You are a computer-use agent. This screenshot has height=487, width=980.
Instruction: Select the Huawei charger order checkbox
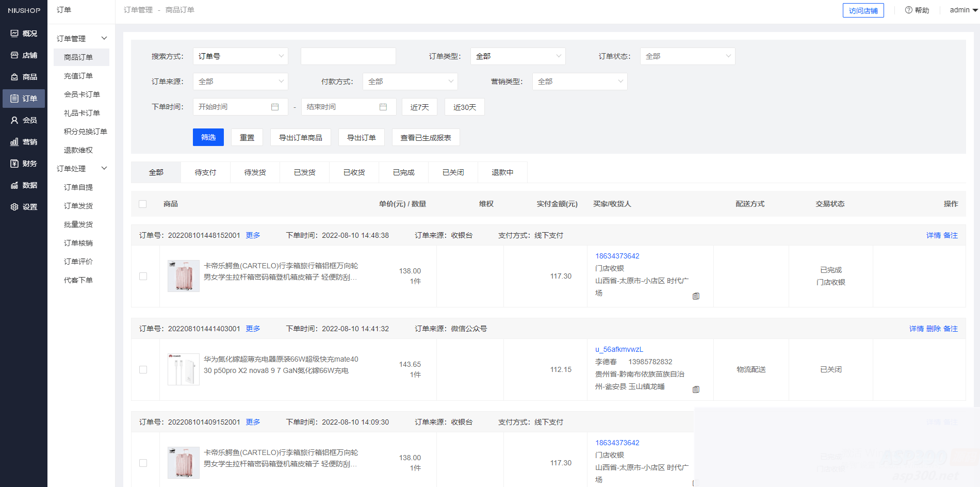[143, 369]
